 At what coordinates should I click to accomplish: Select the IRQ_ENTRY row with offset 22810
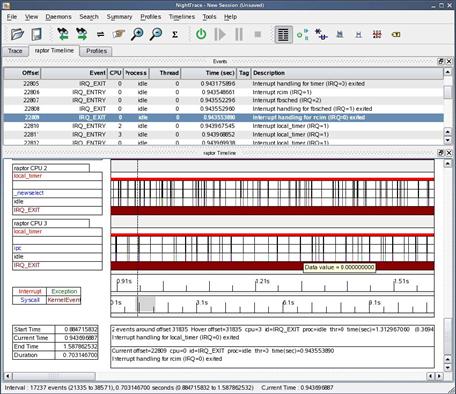[x=224, y=126]
